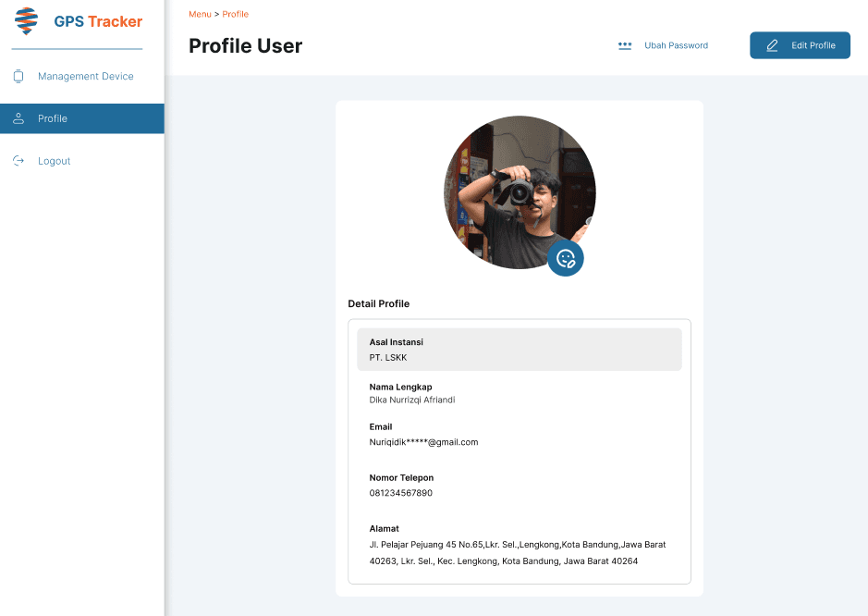Open Management Device menu item
This screenshot has width=868, height=616.
85,77
